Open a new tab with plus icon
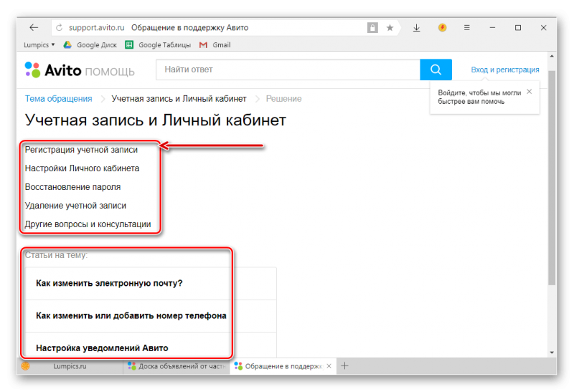Viewport: 574px width, 392px height. click(344, 365)
